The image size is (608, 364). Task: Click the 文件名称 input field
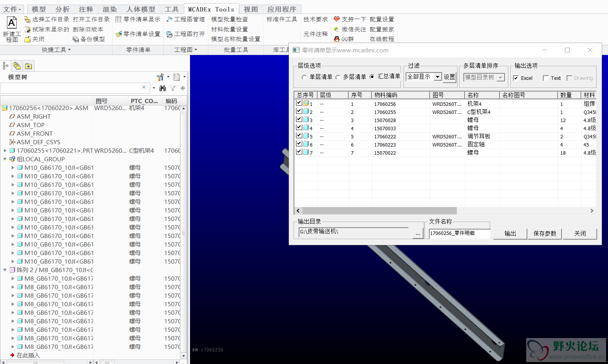[x=460, y=233]
